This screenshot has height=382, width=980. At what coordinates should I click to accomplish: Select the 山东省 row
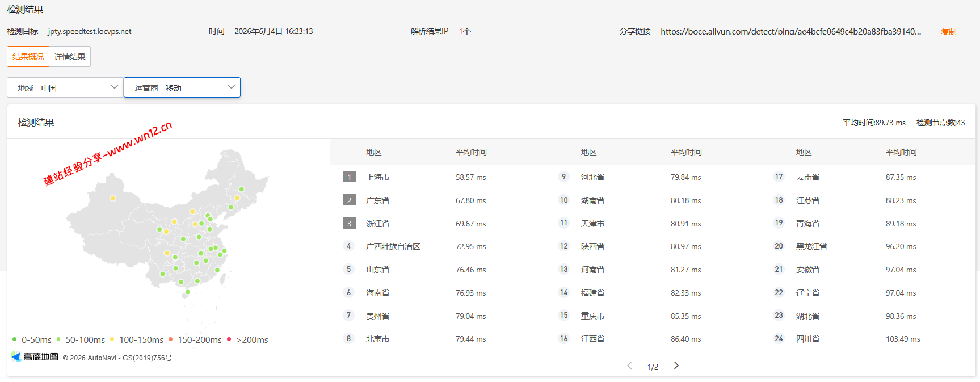438,270
